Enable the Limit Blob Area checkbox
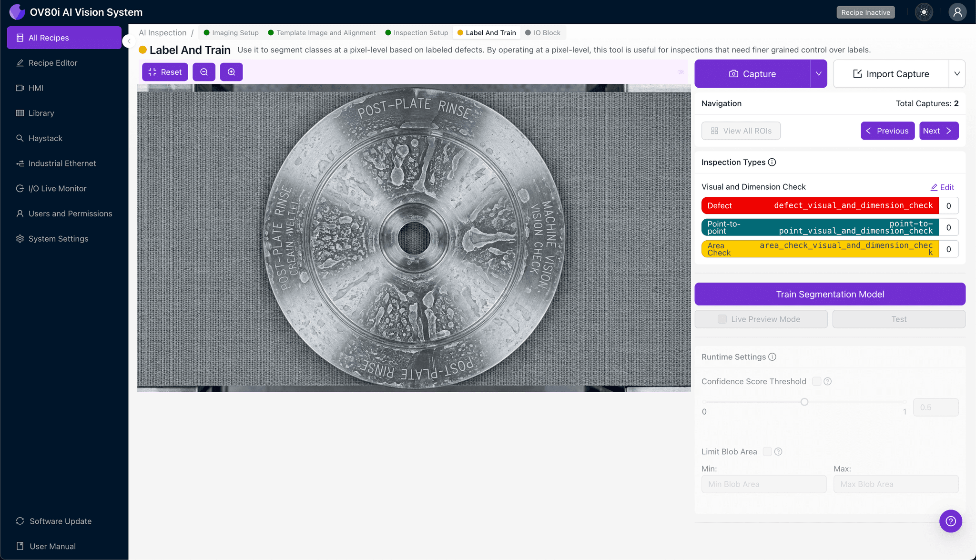The width and height of the screenshot is (976, 560). tap(767, 451)
